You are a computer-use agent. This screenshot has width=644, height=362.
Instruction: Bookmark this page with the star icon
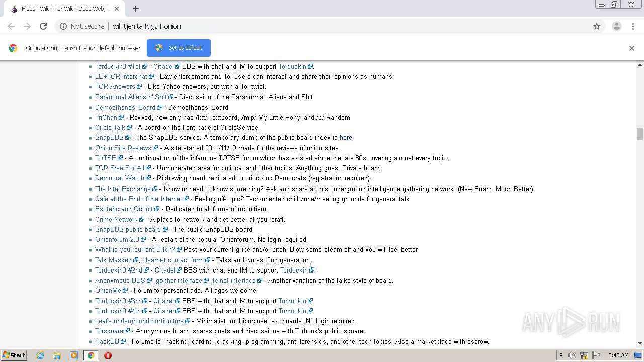[x=597, y=26]
